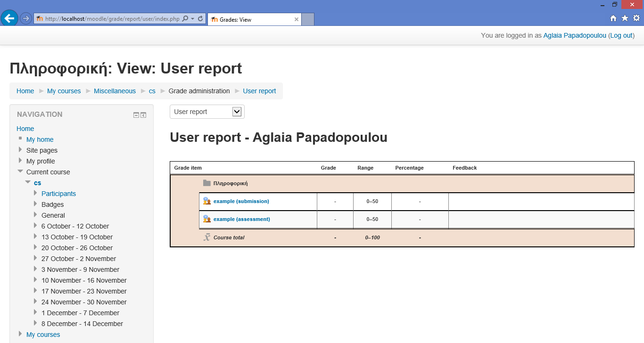Open a new browser tab
This screenshot has width=644, height=343.
[x=308, y=19]
